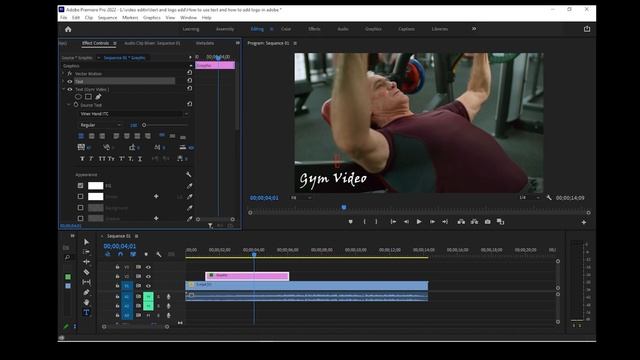This screenshot has width=640, height=360.
Task: Switch to Audio Clip Mixer tab
Action: (x=152, y=43)
